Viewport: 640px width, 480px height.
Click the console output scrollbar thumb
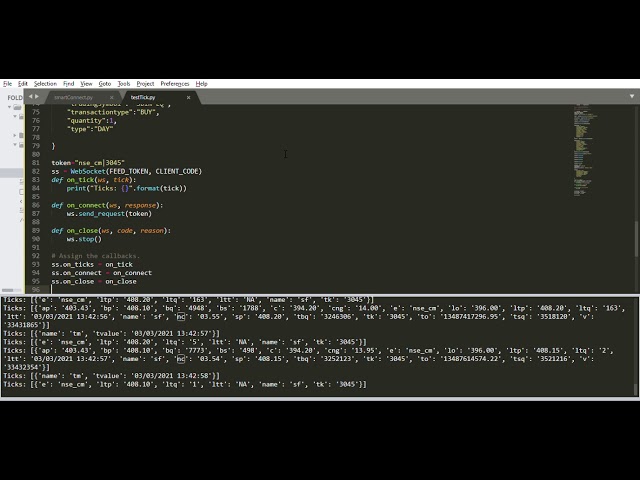pos(635,389)
